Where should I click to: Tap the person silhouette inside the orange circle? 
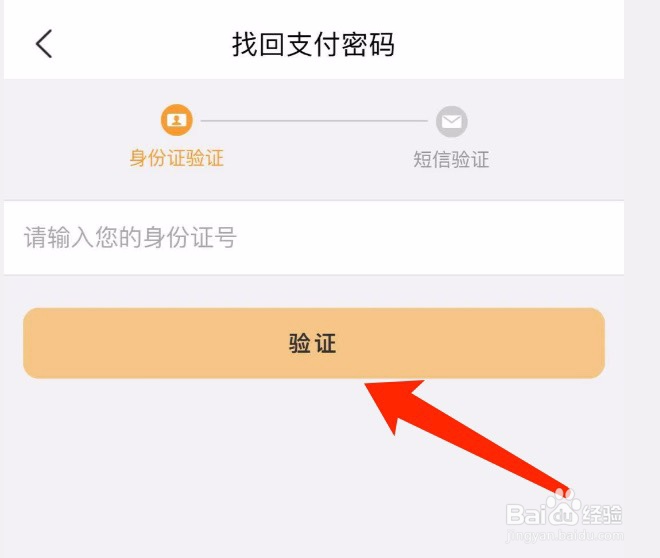[x=177, y=120]
